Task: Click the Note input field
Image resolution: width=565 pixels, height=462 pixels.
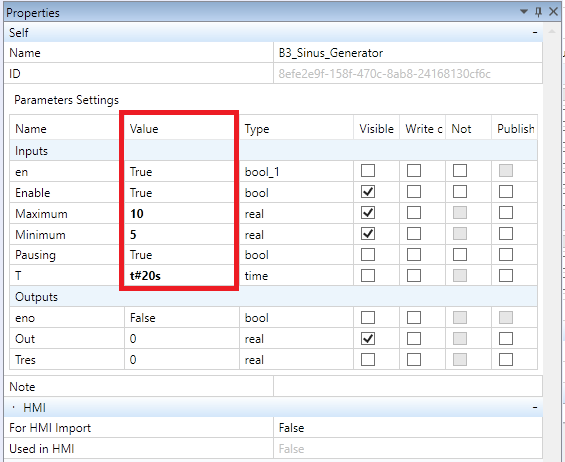Action: point(408,387)
